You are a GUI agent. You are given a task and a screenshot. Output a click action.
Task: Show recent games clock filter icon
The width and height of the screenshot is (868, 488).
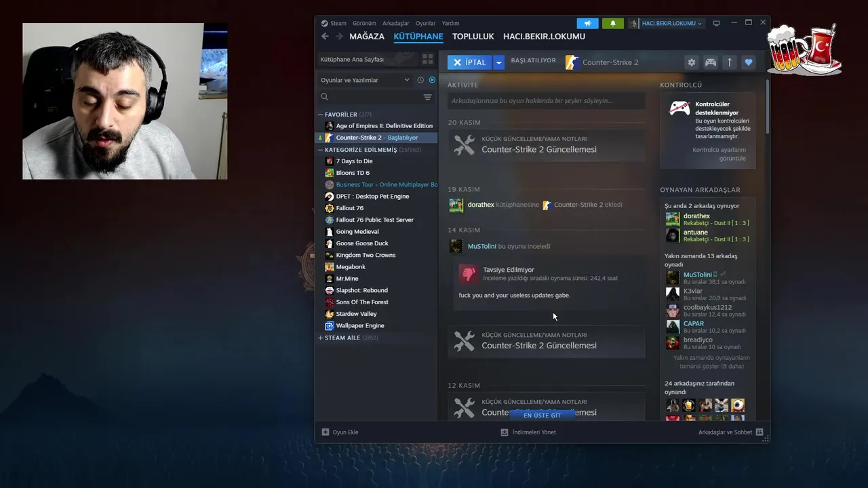point(420,80)
